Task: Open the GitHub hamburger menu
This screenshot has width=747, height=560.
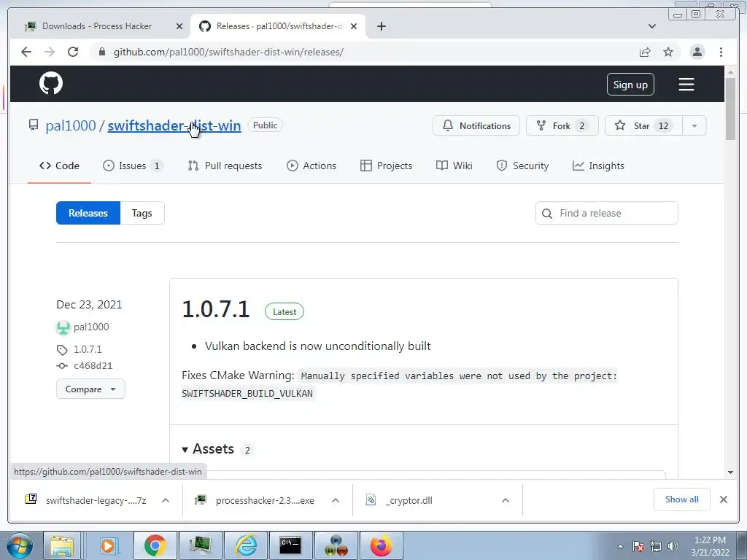Action: 686,85
